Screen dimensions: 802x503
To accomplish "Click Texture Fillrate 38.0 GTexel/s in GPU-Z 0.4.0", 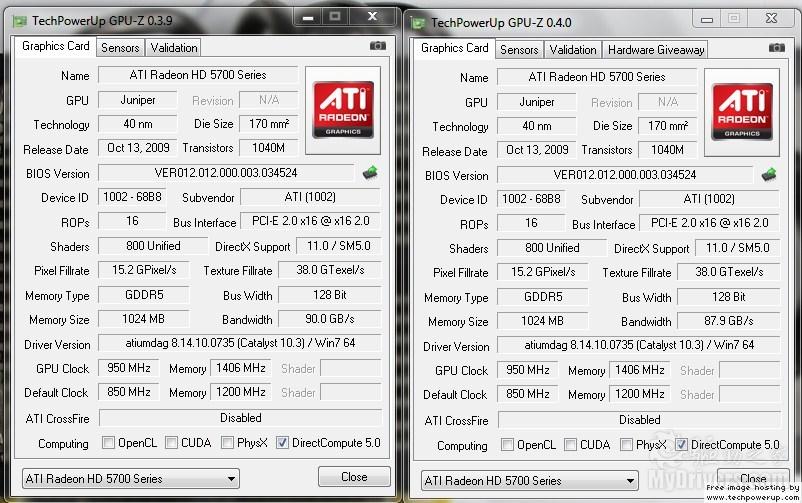I will (x=729, y=272).
